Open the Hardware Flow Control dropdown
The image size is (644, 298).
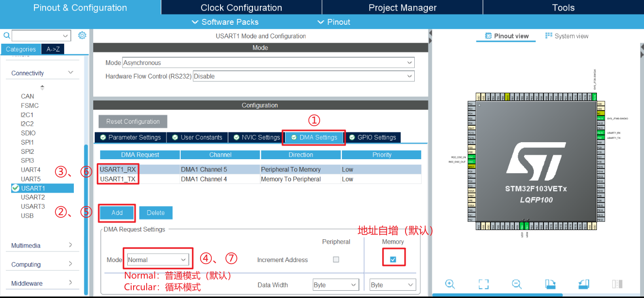[303, 76]
